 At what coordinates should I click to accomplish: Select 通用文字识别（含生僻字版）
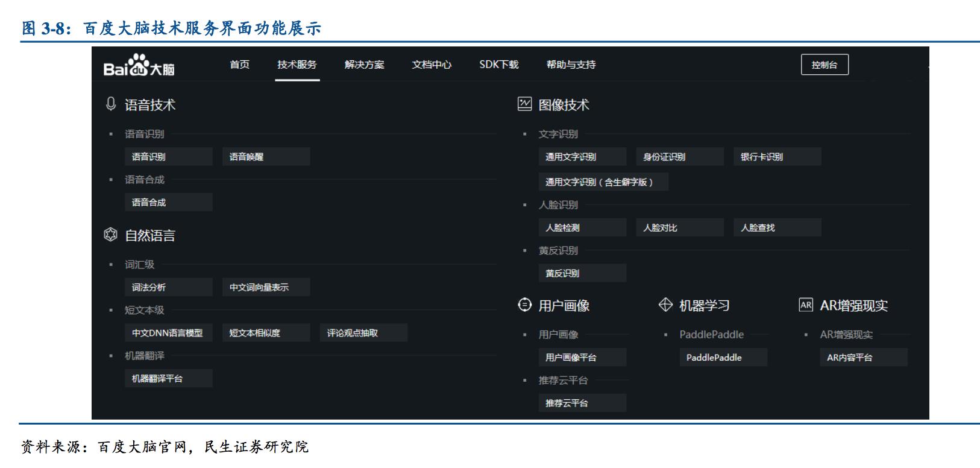tap(603, 182)
